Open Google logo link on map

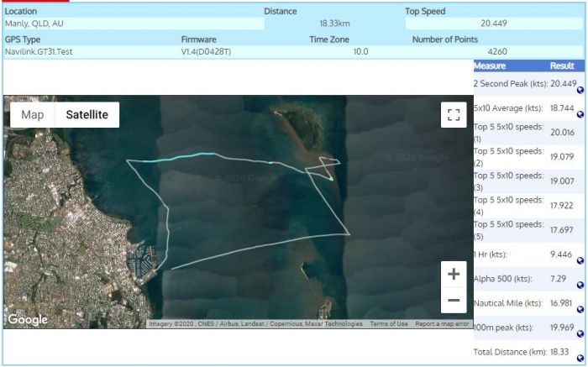[28, 319]
